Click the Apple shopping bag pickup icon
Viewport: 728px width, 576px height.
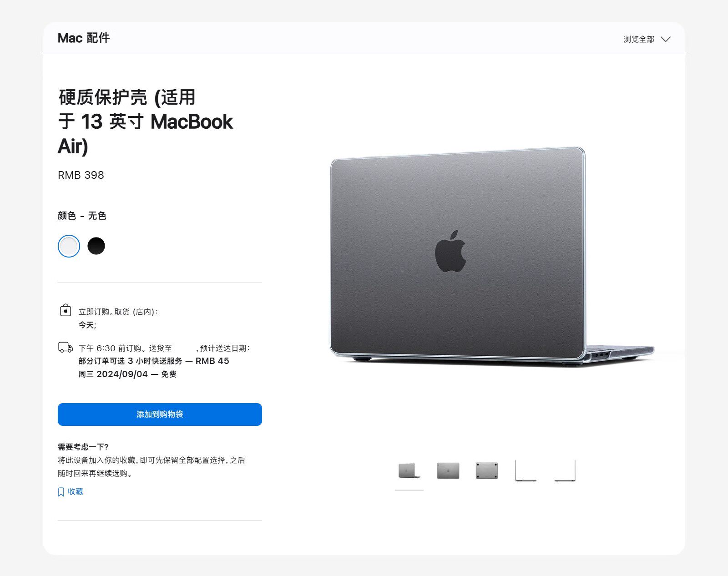click(x=66, y=310)
